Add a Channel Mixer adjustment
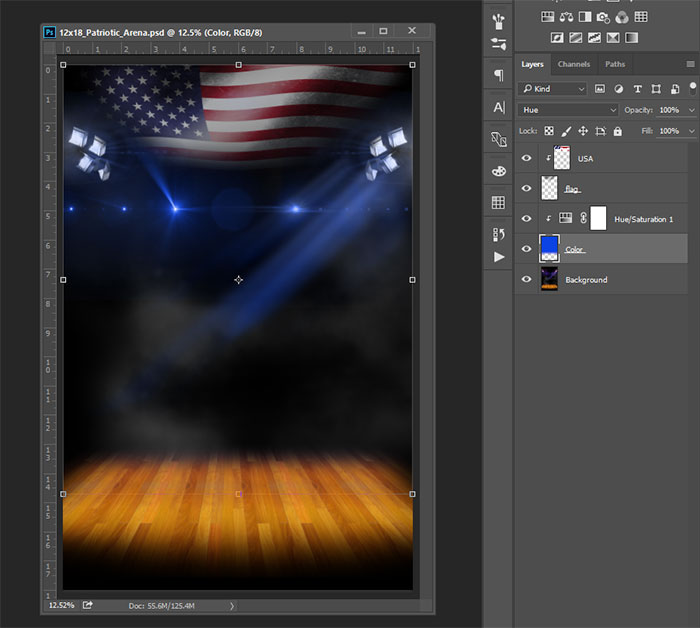 (x=622, y=17)
